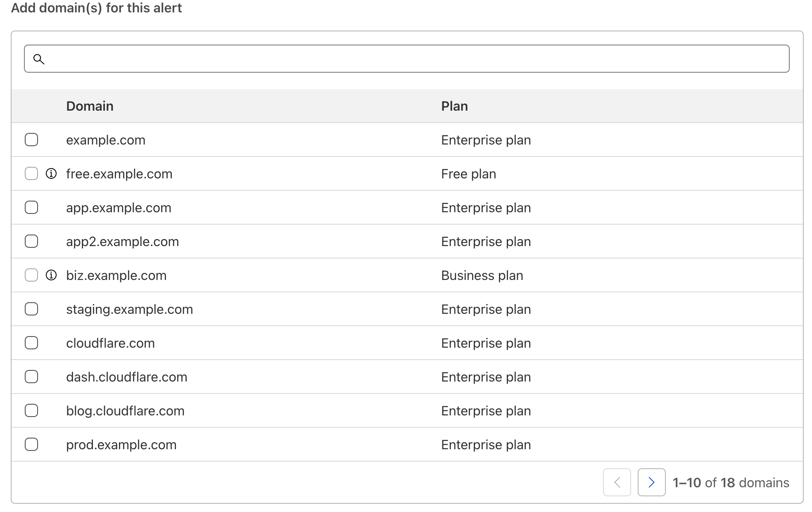
Task: Click the Domain column header
Action: point(90,106)
